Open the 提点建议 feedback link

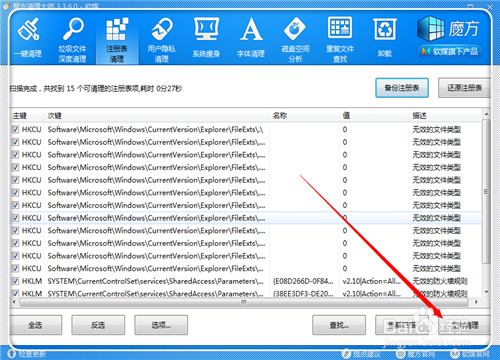point(362,354)
